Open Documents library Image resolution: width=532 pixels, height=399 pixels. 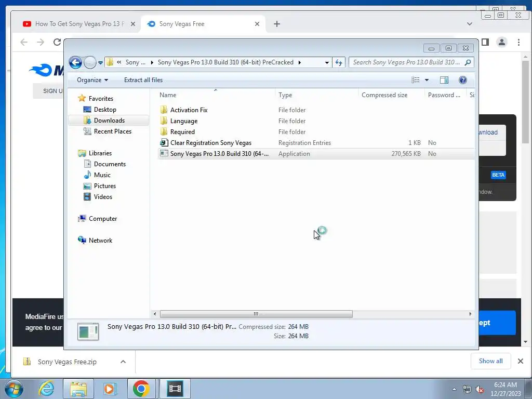click(110, 164)
